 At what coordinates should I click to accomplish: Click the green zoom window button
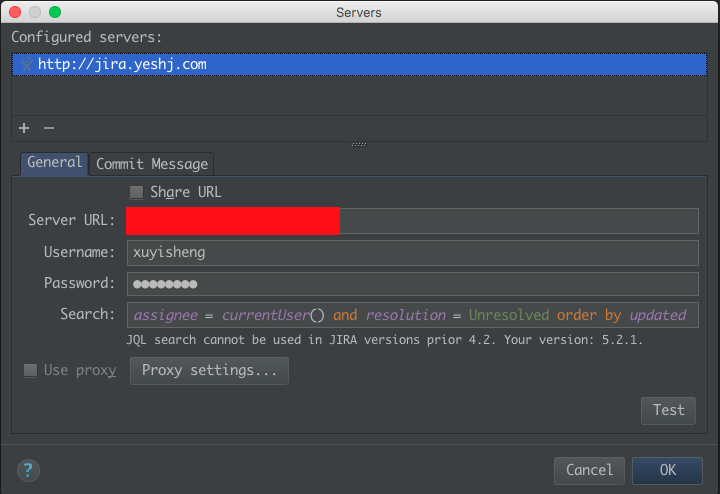pyautogui.click(x=55, y=12)
